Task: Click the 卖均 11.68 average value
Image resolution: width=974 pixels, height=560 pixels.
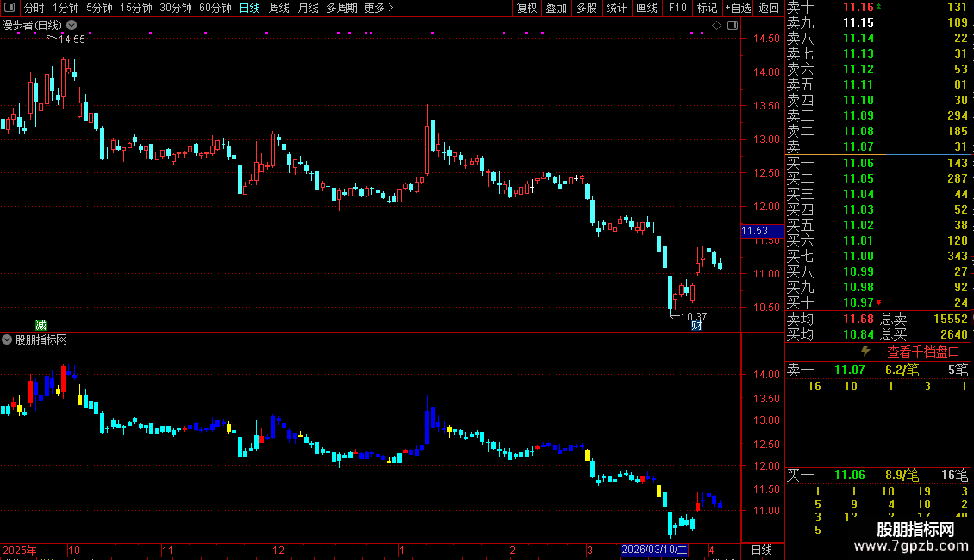Action: 858,319
